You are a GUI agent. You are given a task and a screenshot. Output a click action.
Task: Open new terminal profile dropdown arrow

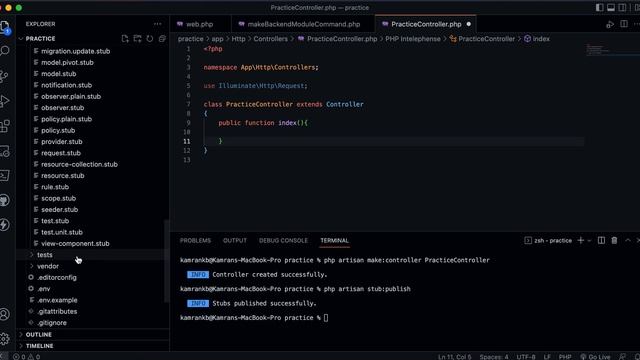coord(589,241)
